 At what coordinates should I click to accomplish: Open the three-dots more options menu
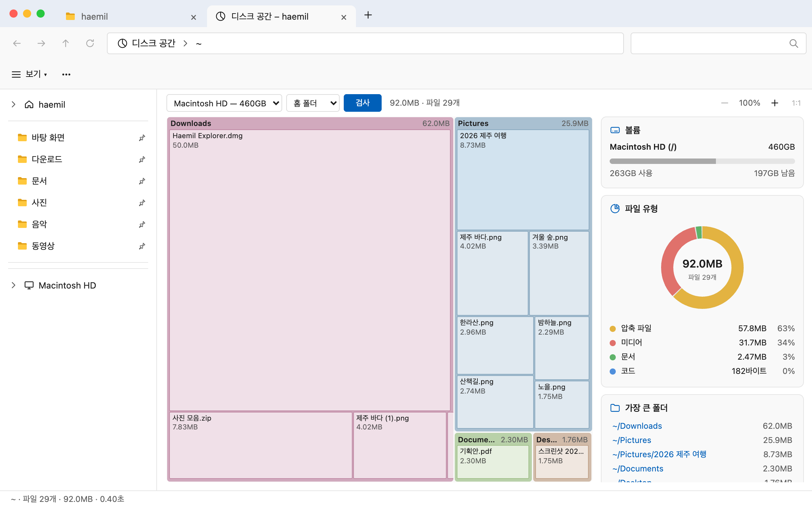point(66,75)
